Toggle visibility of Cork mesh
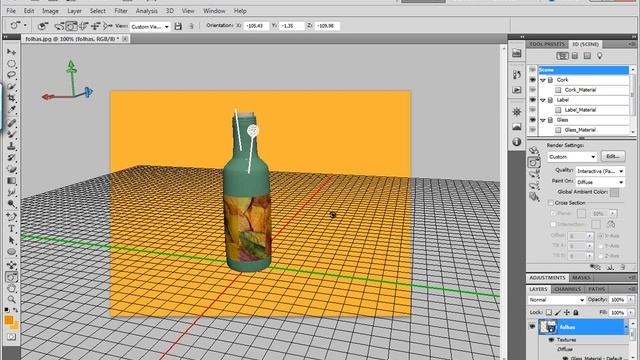The height and width of the screenshot is (360, 640). (532, 80)
